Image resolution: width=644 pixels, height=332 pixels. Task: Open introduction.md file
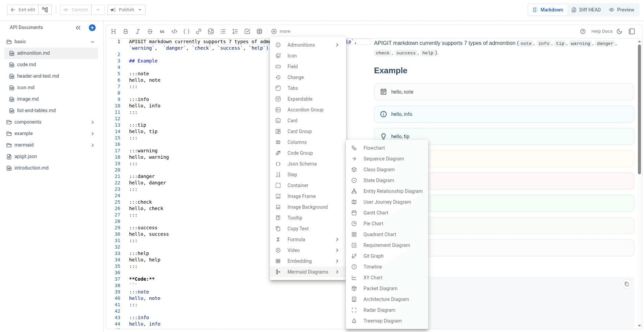pos(51,168)
